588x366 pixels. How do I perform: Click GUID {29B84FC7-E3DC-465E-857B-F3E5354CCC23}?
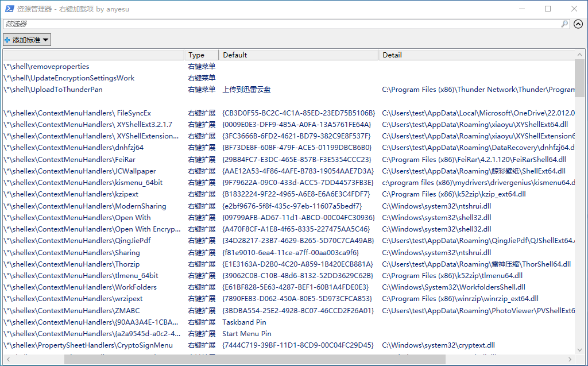tap(297, 160)
